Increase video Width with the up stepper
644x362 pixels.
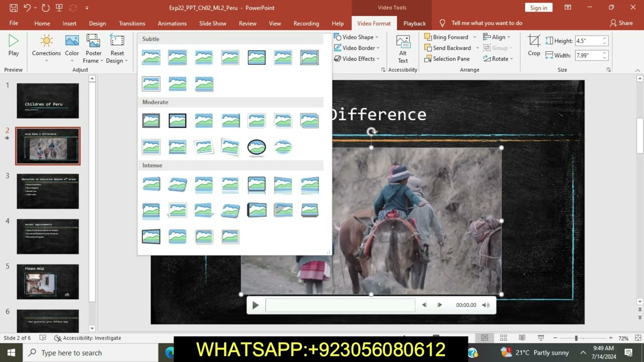tap(605, 53)
